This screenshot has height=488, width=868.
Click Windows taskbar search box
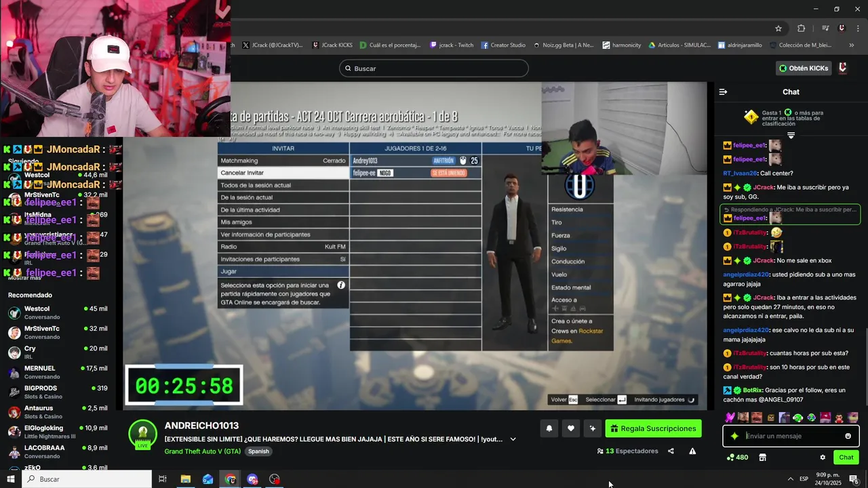pos(87,479)
